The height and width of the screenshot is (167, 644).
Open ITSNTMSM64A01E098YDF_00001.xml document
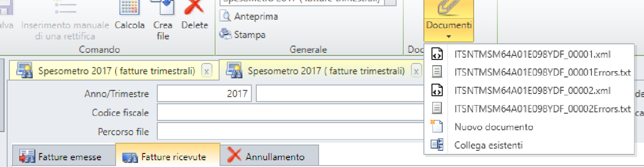tap(529, 54)
